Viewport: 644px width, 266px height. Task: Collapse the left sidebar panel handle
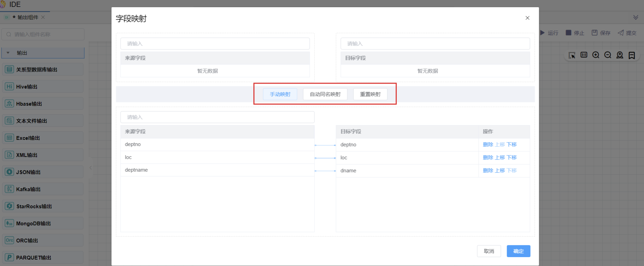[91, 167]
